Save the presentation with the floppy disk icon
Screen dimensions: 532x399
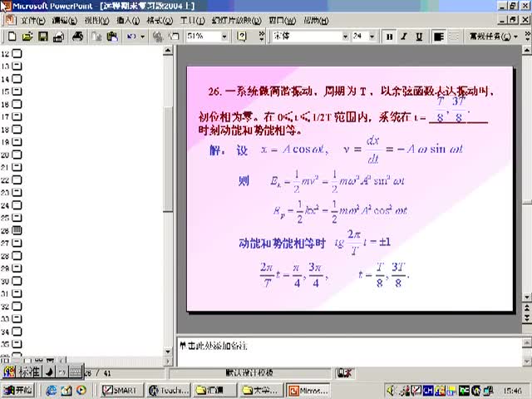[42, 37]
